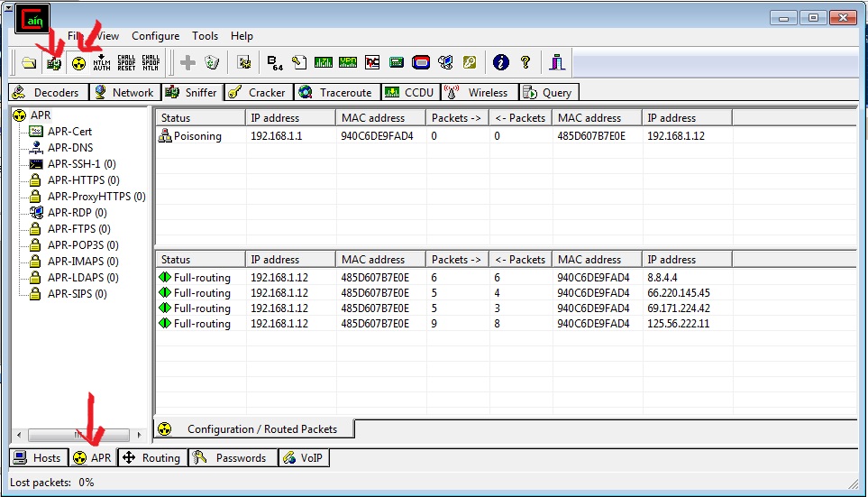Click the blue About info icon
The height and width of the screenshot is (497, 868).
500,62
